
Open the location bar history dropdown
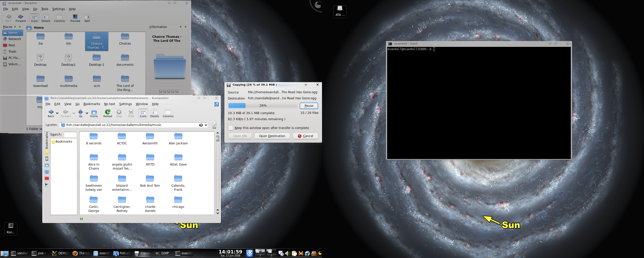point(206,125)
